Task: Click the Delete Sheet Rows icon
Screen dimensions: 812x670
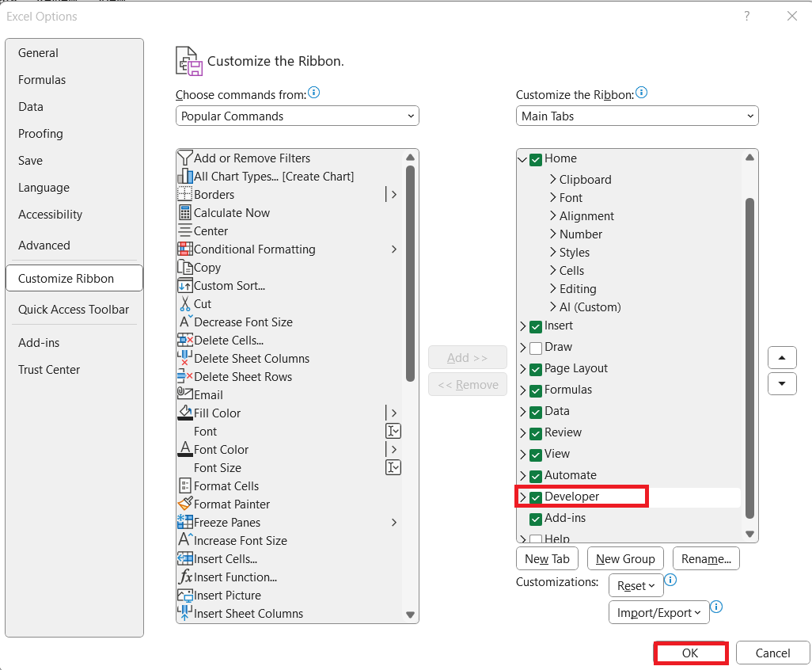Action: [185, 376]
